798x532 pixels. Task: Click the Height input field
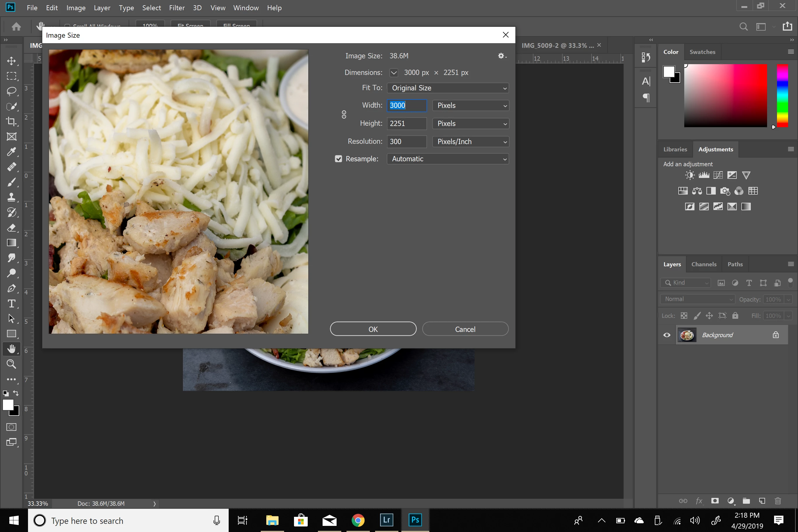pyautogui.click(x=407, y=123)
